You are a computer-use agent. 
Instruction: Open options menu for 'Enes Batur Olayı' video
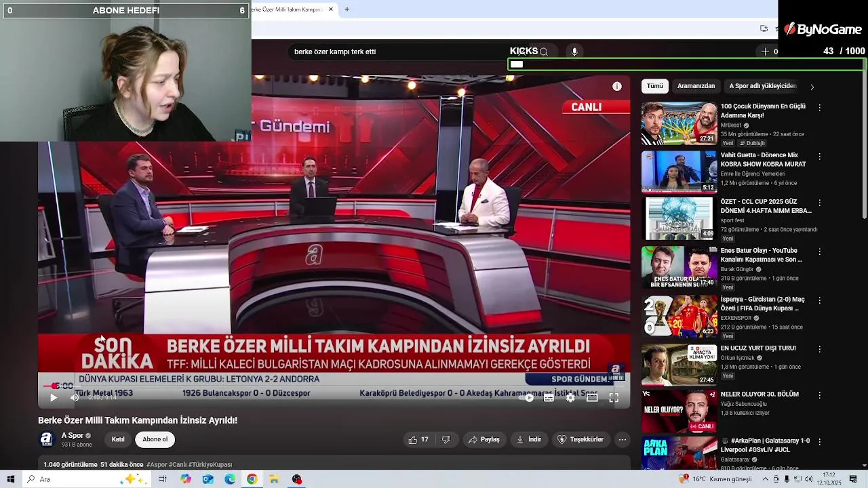pyautogui.click(x=819, y=251)
